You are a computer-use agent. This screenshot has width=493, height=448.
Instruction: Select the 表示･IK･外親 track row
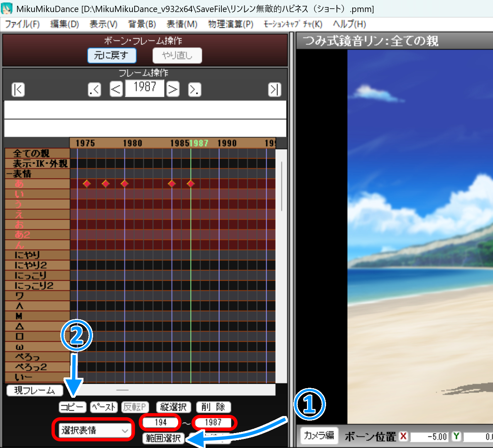point(37,164)
